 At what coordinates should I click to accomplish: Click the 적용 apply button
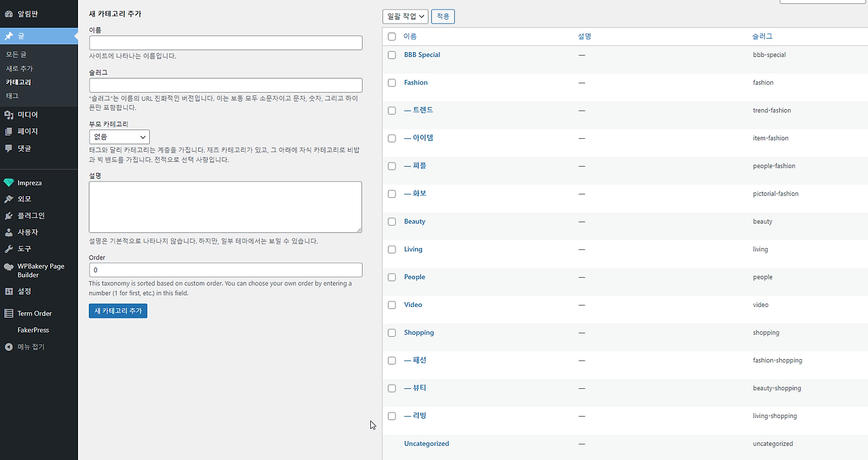coord(443,16)
